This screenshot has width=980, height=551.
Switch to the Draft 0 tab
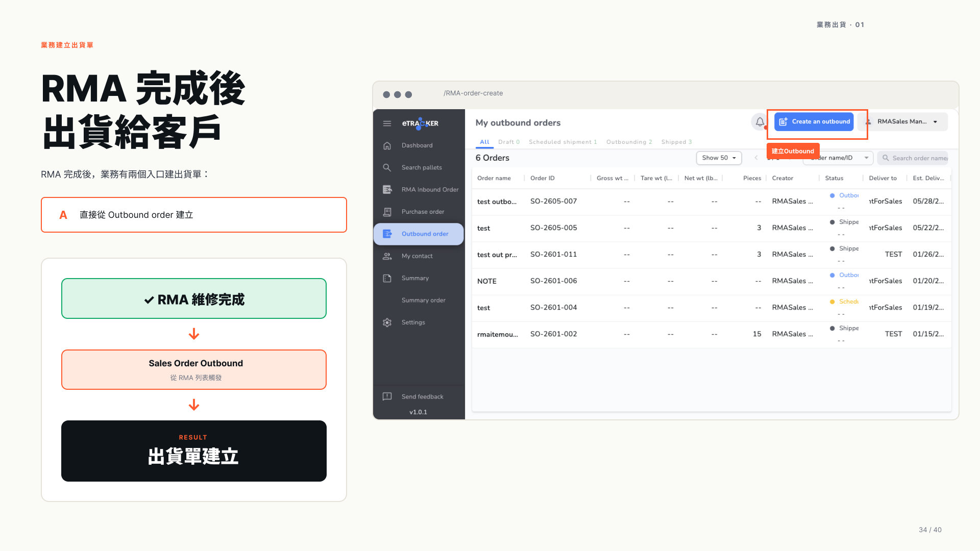[509, 142]
